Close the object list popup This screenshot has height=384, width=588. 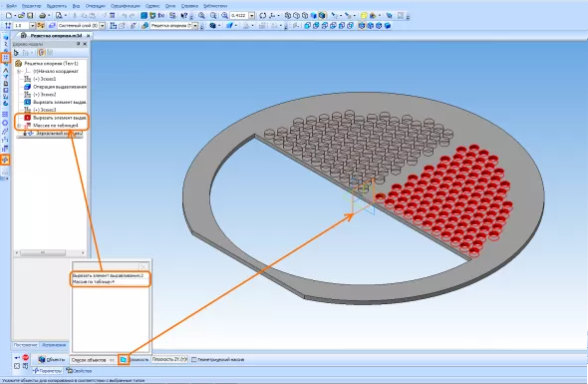coord(144,266)
